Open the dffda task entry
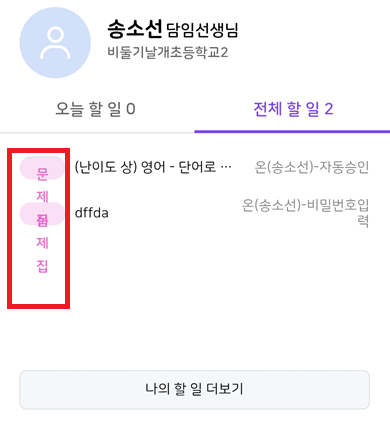 point(92,213)
